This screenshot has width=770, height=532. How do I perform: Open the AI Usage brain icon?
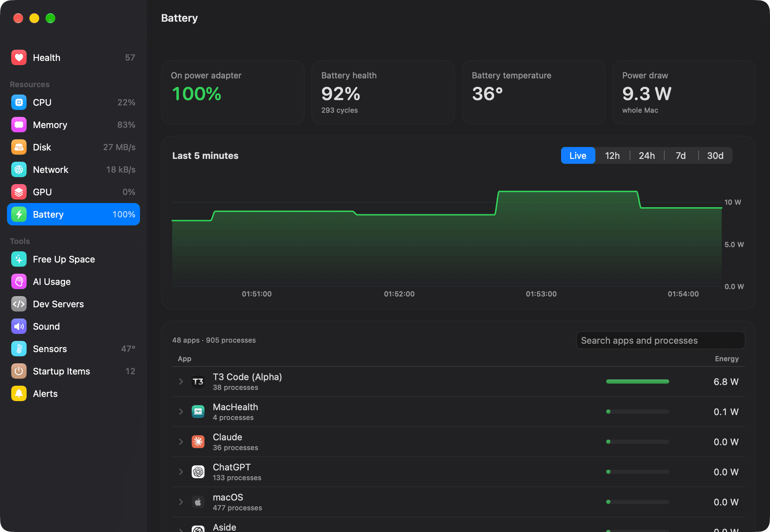[19, 281]
